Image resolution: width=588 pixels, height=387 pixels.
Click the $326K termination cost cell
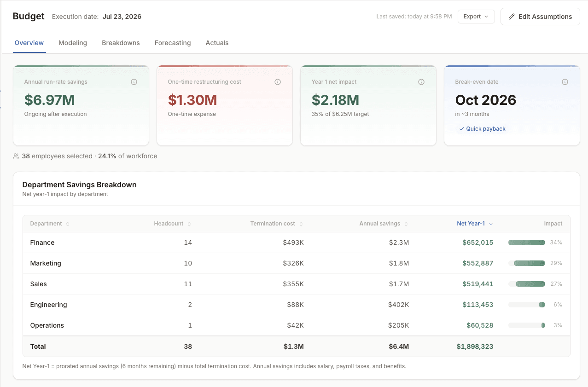coord(293,263)
